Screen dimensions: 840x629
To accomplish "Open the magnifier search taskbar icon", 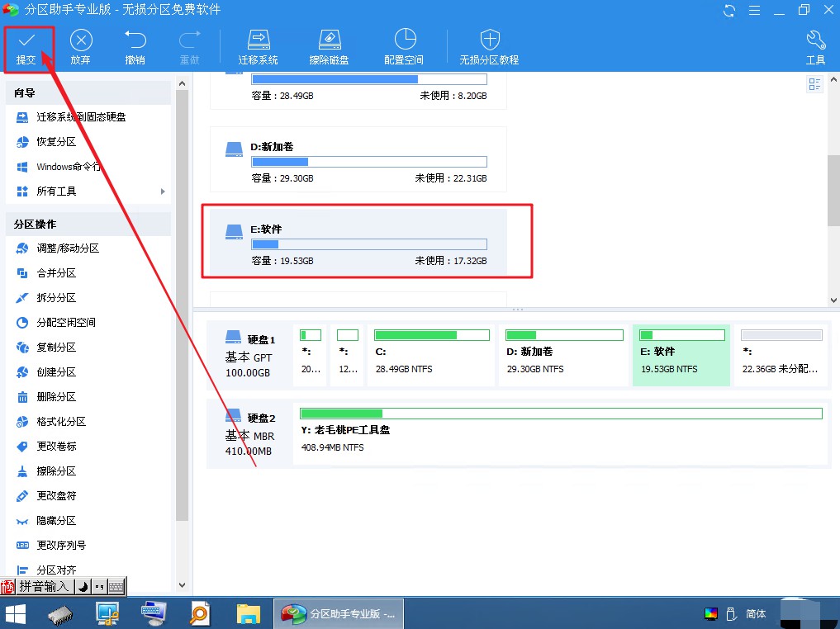I will [x=199, y=614].
